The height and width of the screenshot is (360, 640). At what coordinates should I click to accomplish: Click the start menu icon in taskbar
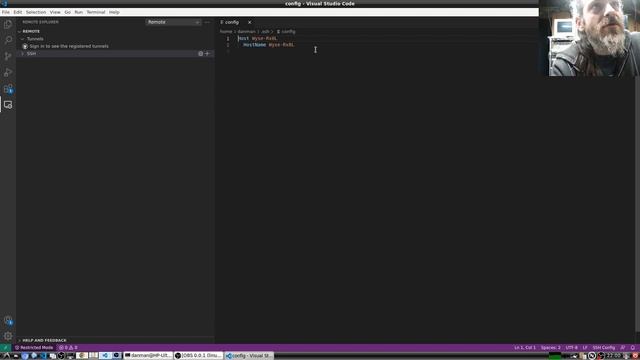[x=7, y=356]
